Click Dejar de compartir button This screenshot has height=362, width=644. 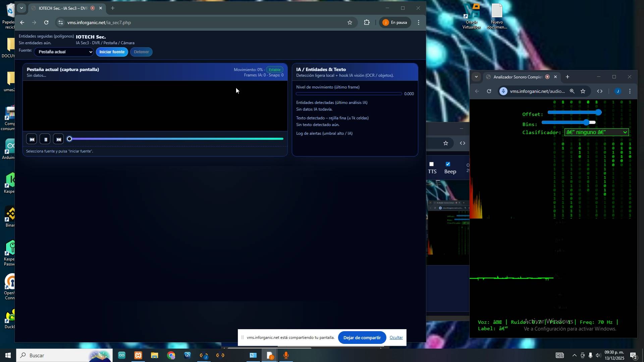(x=362, y=338)
